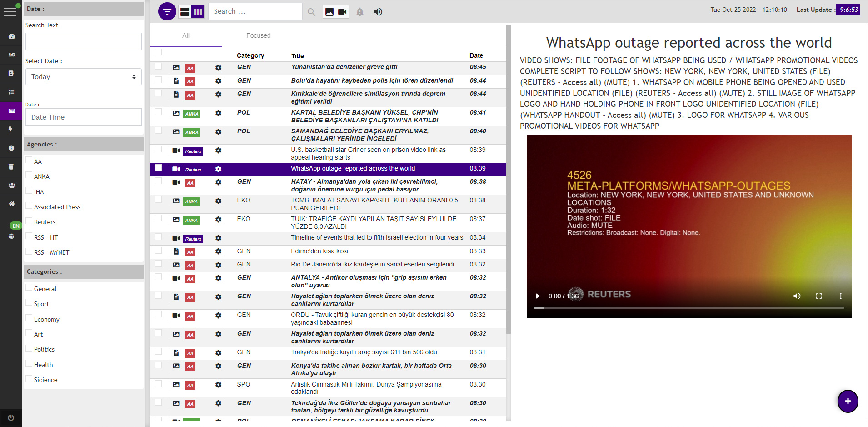Open the users group icon in sidebar
868x427 pixels.
pyautogui.click(x=11, y=186)
